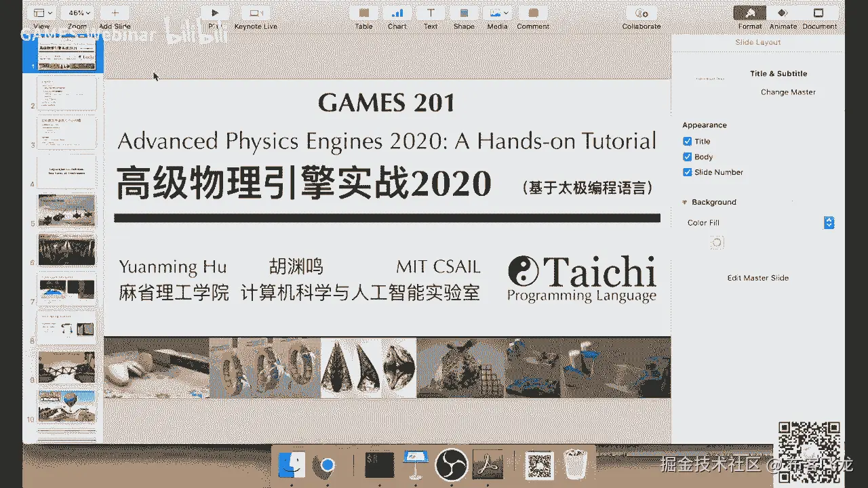The image size is (868, 488).
Task: Click the simulation image strip on slide
Action: (387, 367)
